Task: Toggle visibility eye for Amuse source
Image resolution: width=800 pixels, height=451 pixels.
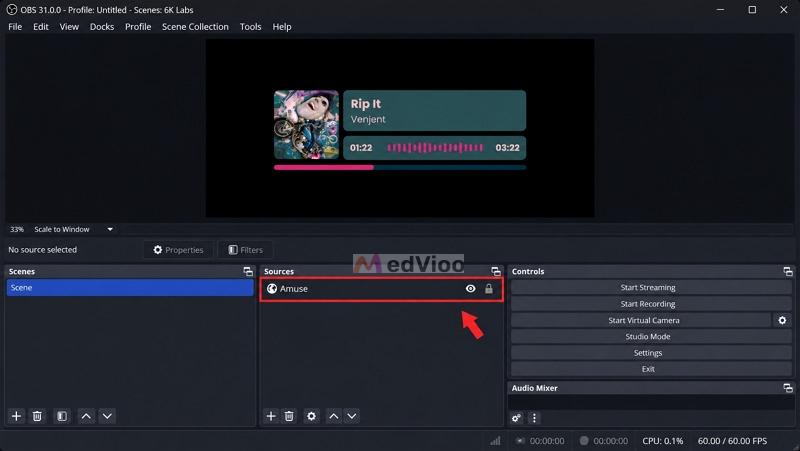Action: 470,289
